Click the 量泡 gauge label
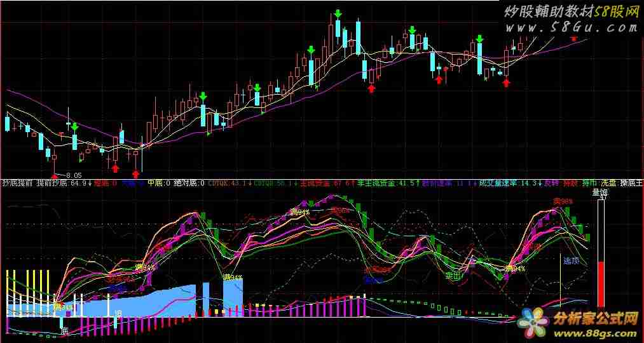Viewport: 644px width, 343px height. (x=601, y=192)
